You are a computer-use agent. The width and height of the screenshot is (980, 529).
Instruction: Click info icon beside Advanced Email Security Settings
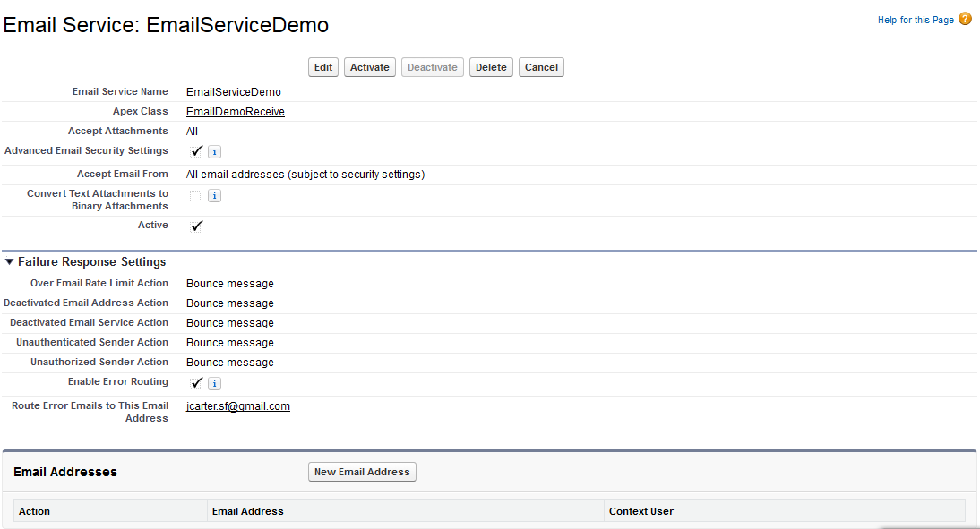point(215,152)
